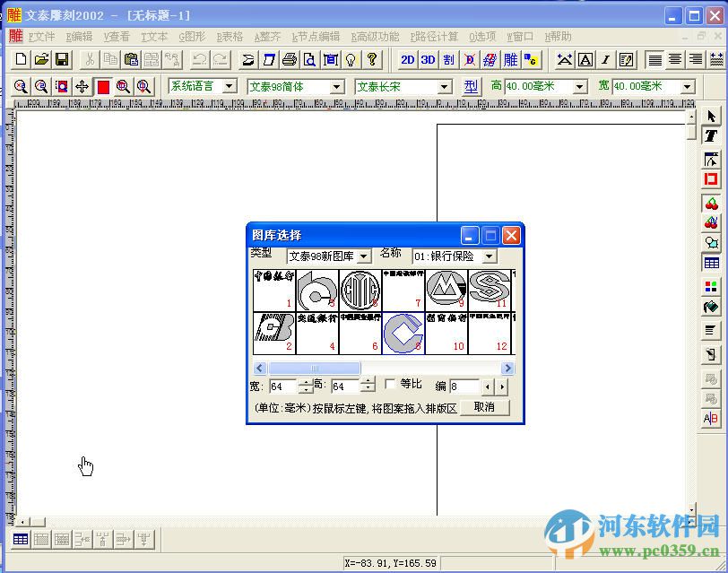This screenshot has width=728, height=573.
Task: Click the table grid icon on the right toolbar
Action: pyautogui.click(x=711, y=263)
